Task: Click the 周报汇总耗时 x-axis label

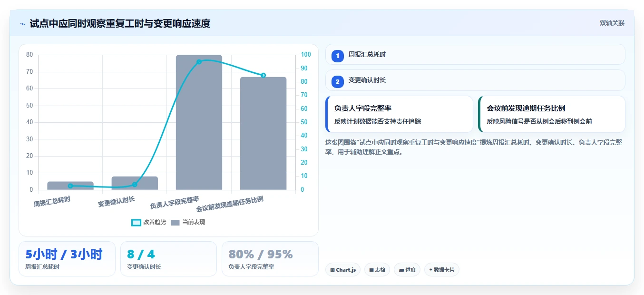Action: click(x=52, y=202)
